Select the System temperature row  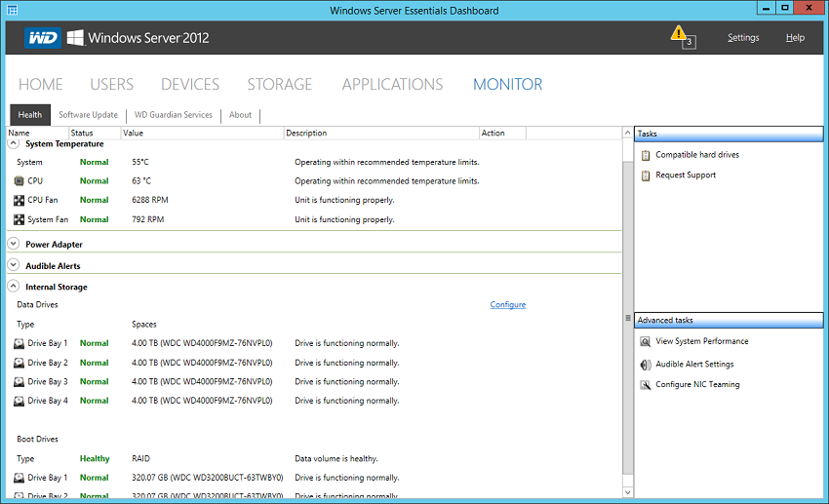315,162
